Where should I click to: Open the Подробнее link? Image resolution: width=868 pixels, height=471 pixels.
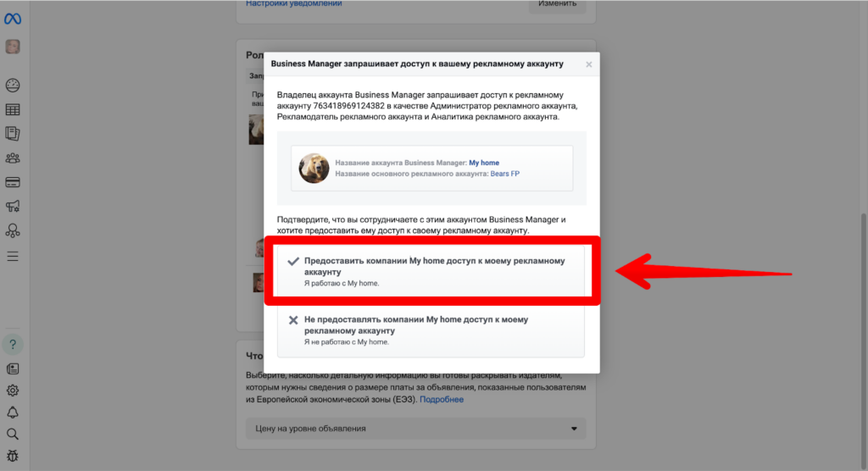pyautogui.click(x=441, y=399)
